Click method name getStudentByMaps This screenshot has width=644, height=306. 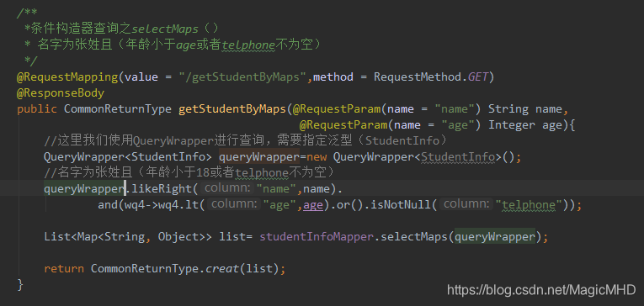(232, 109)
